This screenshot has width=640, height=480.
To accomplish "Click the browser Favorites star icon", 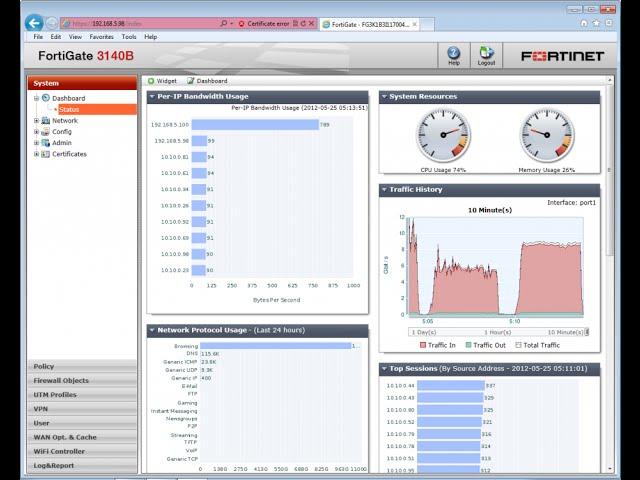I will click(x=596, y=23).
